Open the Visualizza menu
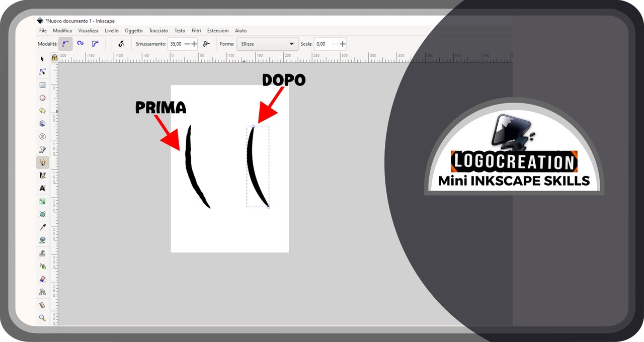Screen dimensions: 644x342 click(88, 31)
